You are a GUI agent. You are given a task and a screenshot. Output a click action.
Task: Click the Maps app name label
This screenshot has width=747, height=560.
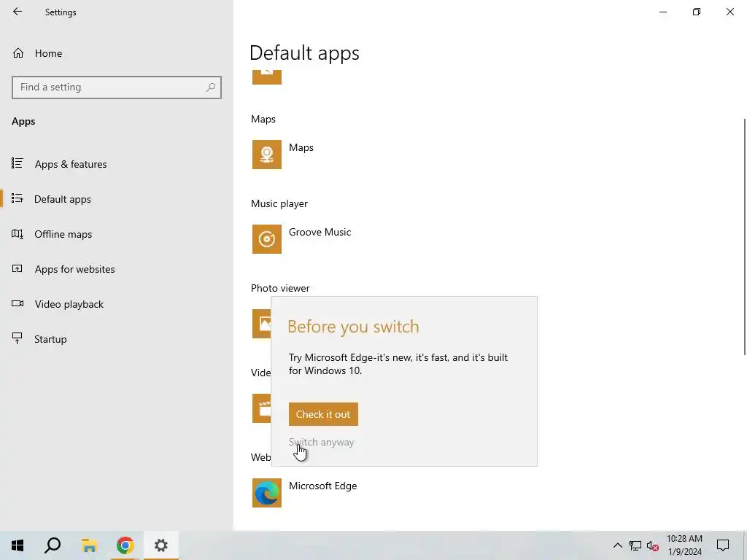301,147
